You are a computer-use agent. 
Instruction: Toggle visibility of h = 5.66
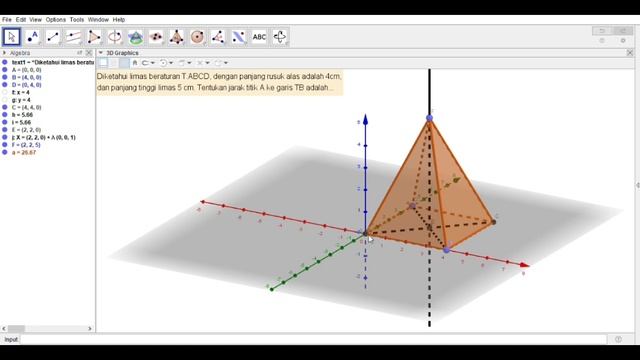click(x=5, y=115)
